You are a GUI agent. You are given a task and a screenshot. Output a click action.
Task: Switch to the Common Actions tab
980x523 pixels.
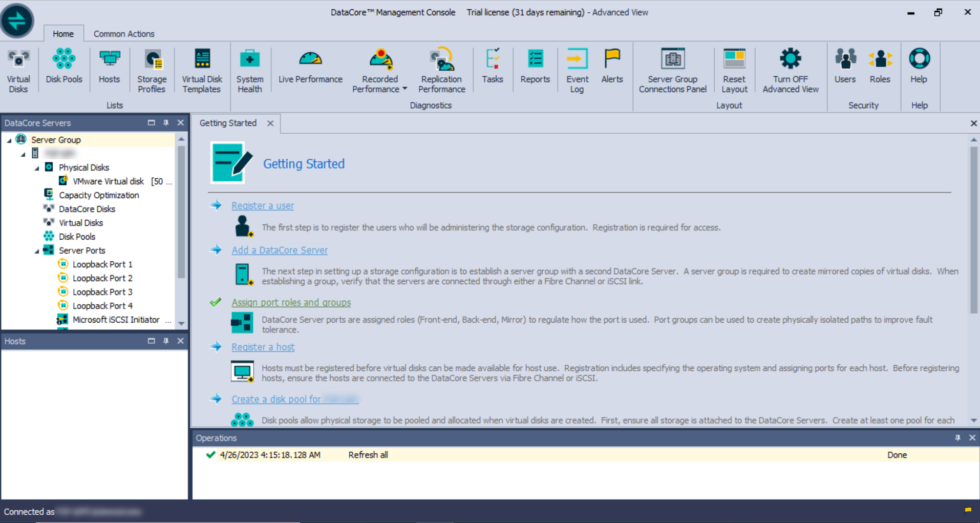click(x=123, y=33)
